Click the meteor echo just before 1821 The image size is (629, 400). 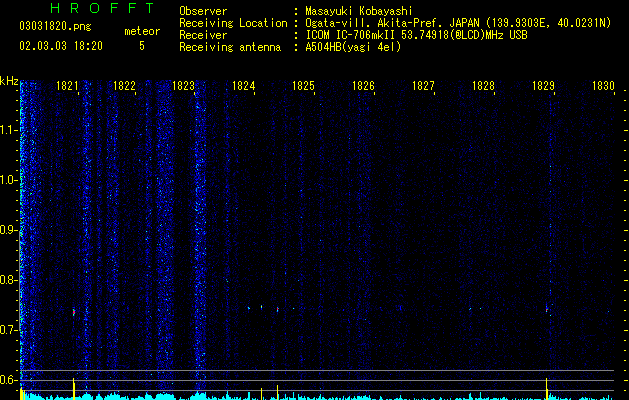click(74, 312)
